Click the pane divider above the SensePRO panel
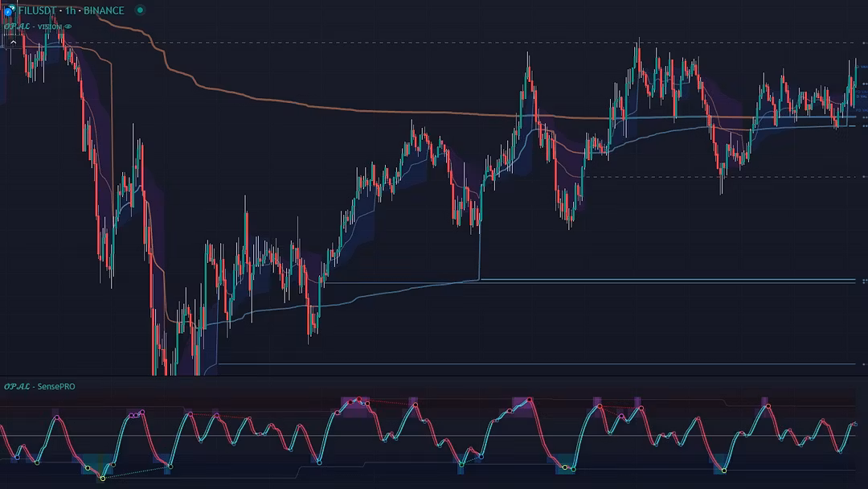Screen dimensions: 868x489 434,376
